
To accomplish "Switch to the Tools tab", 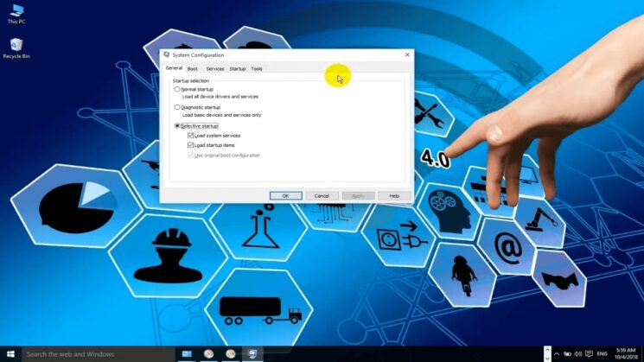I will (256, 69).
